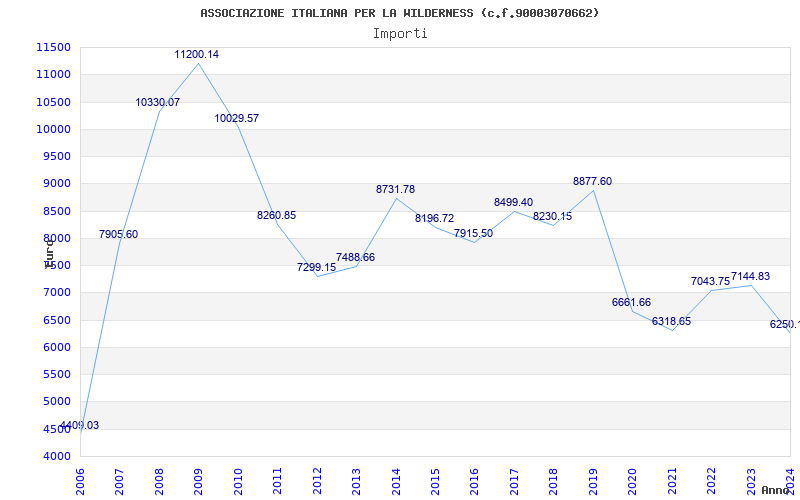Click the 11000 y-axis tick label
The image size is (800, 500).
54,74
